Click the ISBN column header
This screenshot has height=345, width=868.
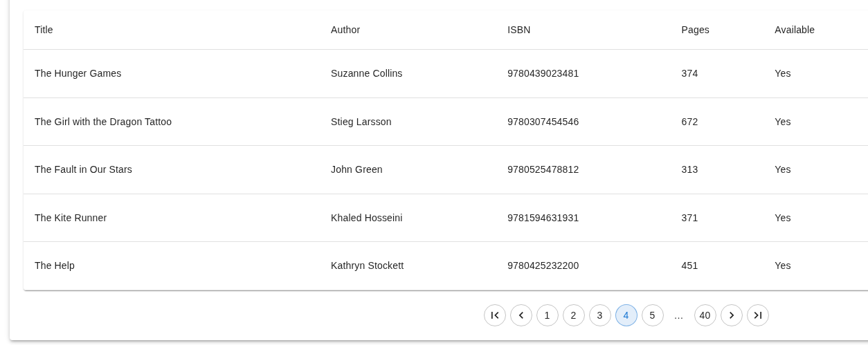tap(518, 30)
